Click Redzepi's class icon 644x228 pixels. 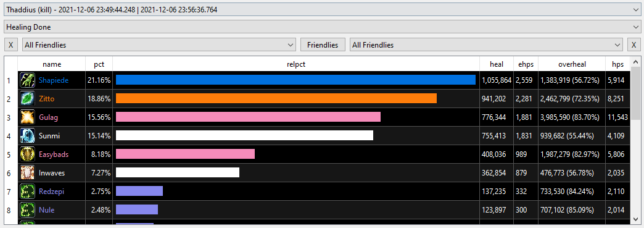point(27,192)
